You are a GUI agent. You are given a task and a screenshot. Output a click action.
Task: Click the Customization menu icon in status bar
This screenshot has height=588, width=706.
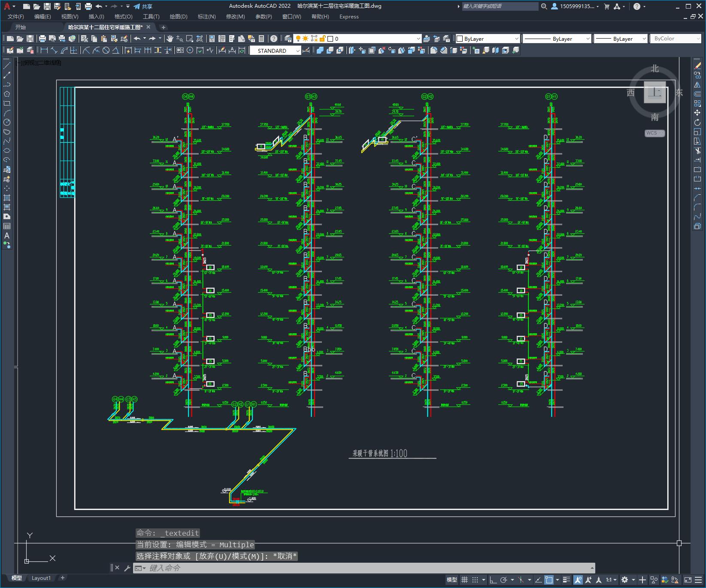(x=699, y=580)
